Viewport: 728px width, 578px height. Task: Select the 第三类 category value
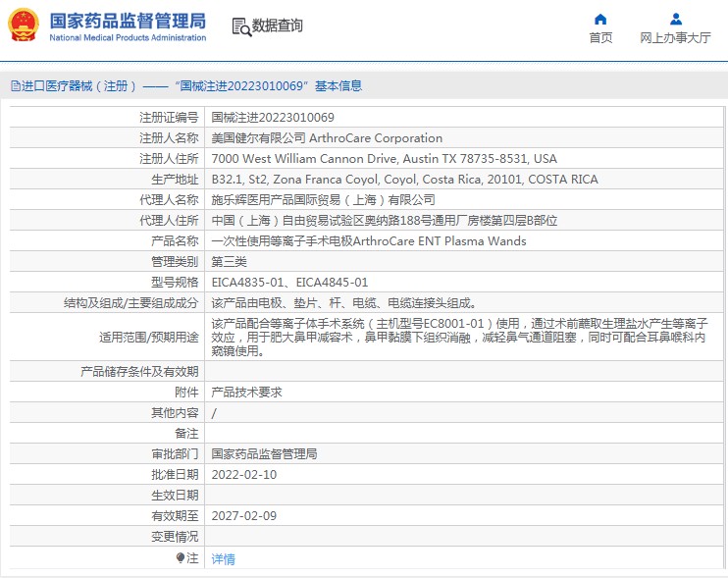[229, 262]
